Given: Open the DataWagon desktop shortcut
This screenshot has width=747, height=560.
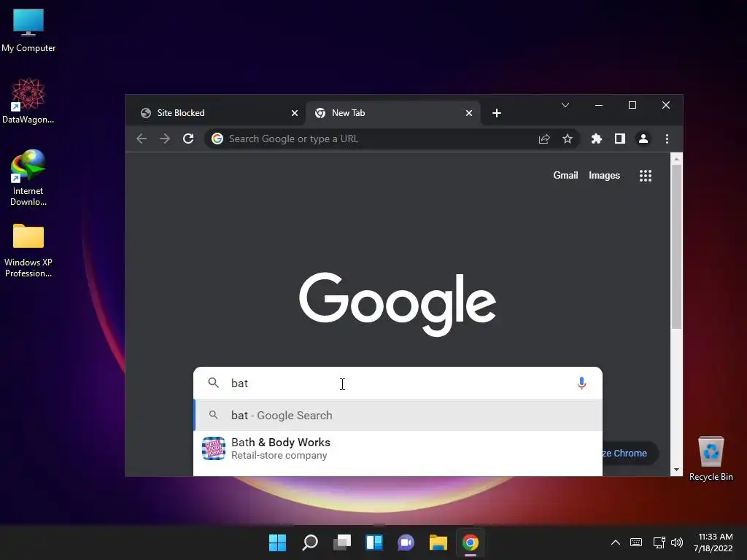Looking at the screenshot, I should coord(28,101).
